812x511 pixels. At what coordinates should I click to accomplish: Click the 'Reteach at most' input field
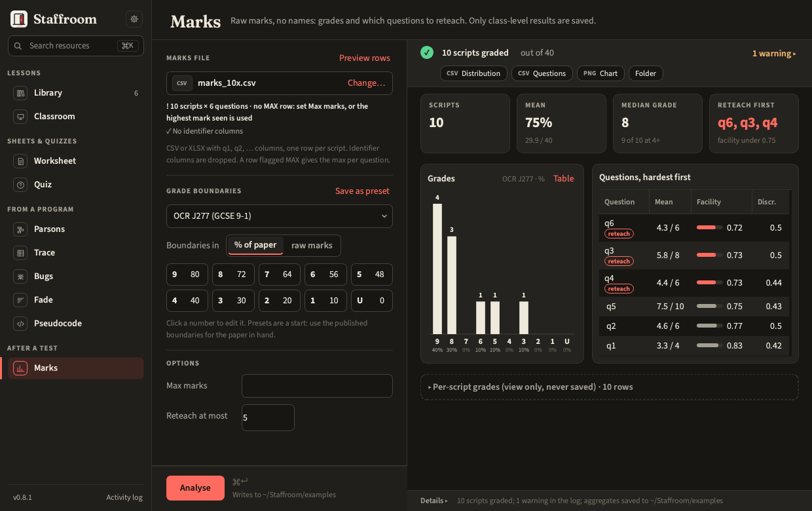268,417
